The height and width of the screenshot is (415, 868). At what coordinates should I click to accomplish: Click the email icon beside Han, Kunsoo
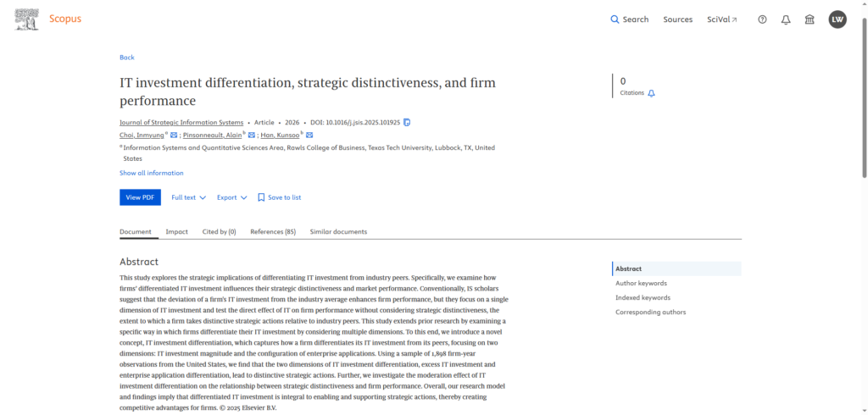click(309, 136)
